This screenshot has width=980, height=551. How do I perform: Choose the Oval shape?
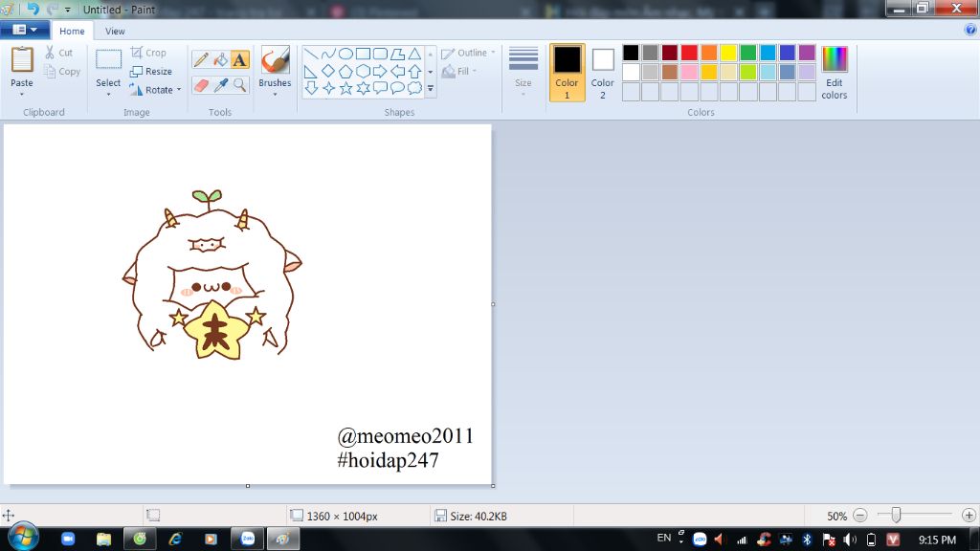point(345,55)
